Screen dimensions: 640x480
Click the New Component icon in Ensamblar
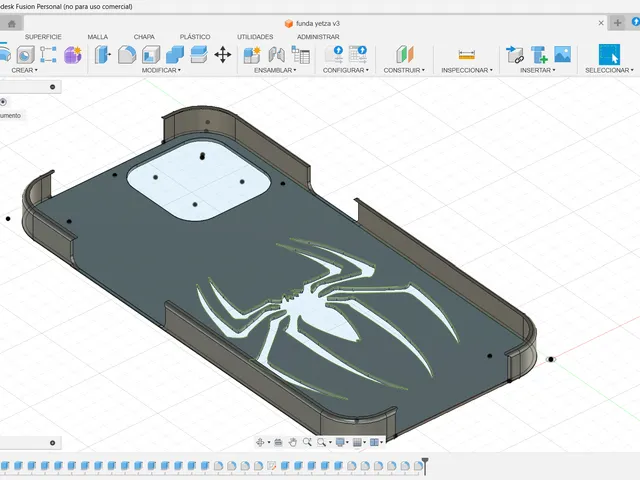[252, 55]
